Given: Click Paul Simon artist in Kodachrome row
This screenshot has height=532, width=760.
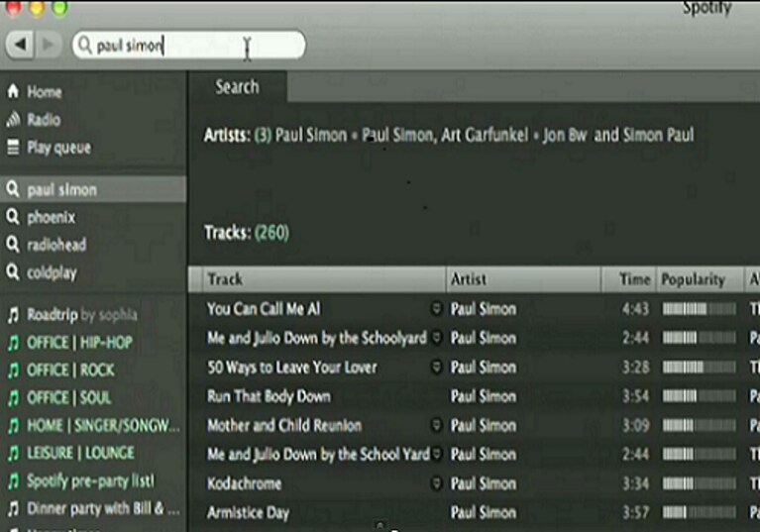Looking at the screenshot, I should click(x=484, y=483).
